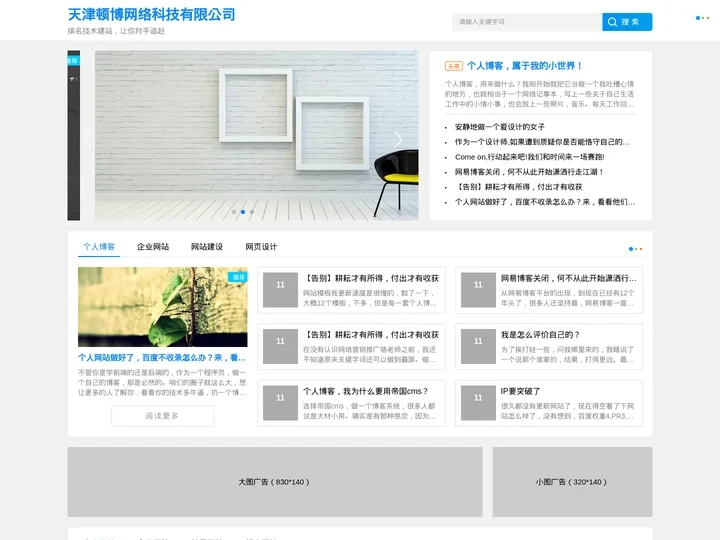Click thumbnail beside 我是怎么评价自己的？
Image resolution: width=720 pixels, height=540 pixels.
coord(478,347)
